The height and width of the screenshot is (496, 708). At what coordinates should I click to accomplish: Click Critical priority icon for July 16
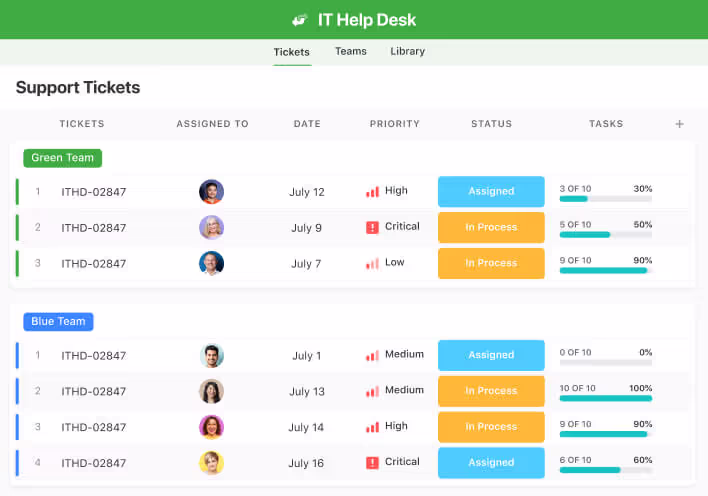(373, 463)
